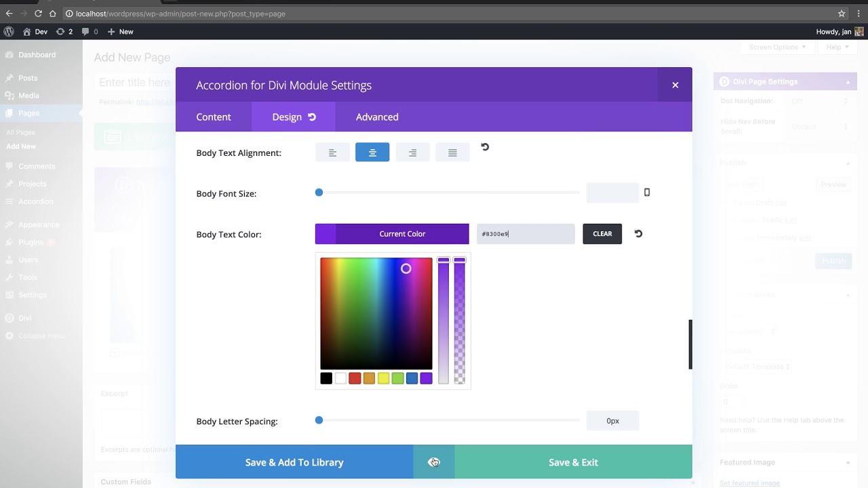Screen dimensions: 868x488
Task: Pick the yellow palette swatch
Action: pyautogui.click(x=383, y=378)
